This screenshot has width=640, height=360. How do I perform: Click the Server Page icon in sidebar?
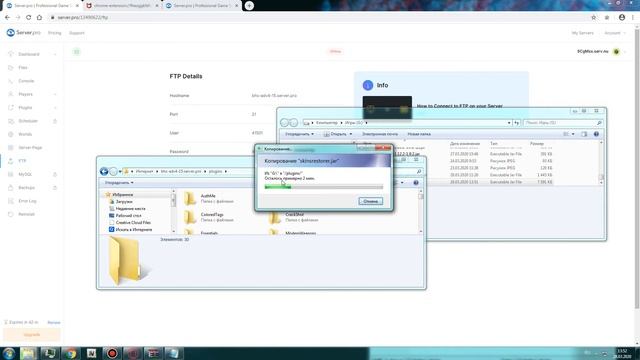(11, 148)
